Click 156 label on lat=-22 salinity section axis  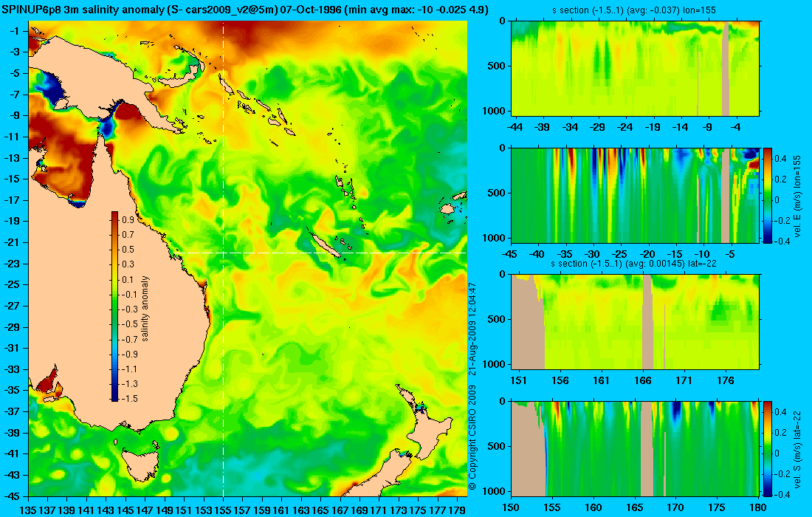[560, 381]
